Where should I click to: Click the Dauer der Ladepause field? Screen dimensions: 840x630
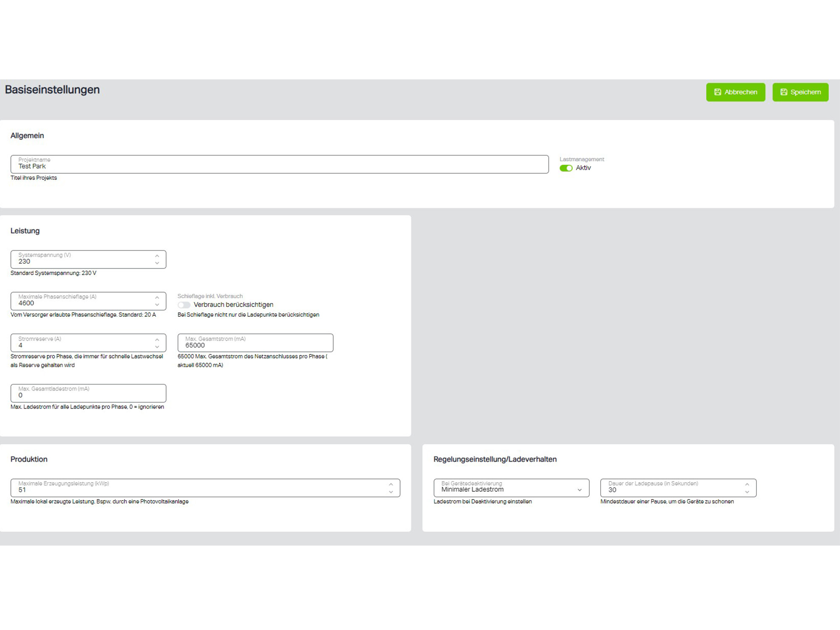pyautogui.click(x=678, y=488)
